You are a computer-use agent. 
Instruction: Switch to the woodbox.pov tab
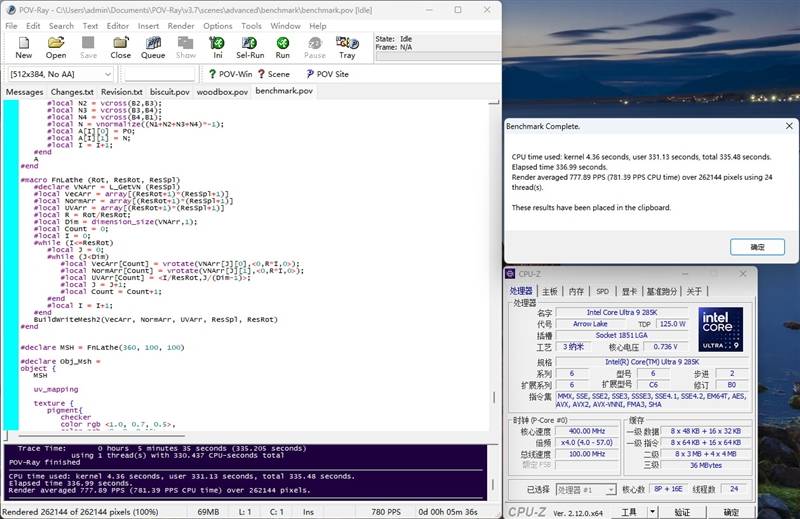pyautogui.click(x=222, y=91)
